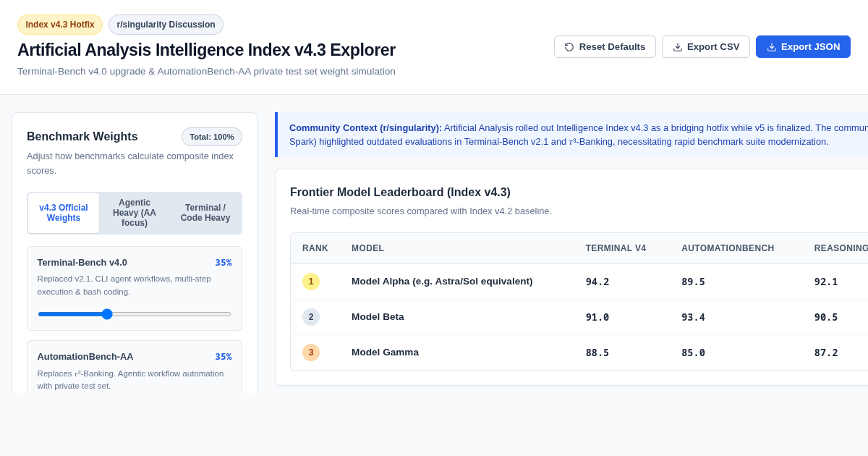Click Model Beta's AutomationBench score 93.4
Image resolution: width=868 pixels, height=456 pixels.
(693, 317)
